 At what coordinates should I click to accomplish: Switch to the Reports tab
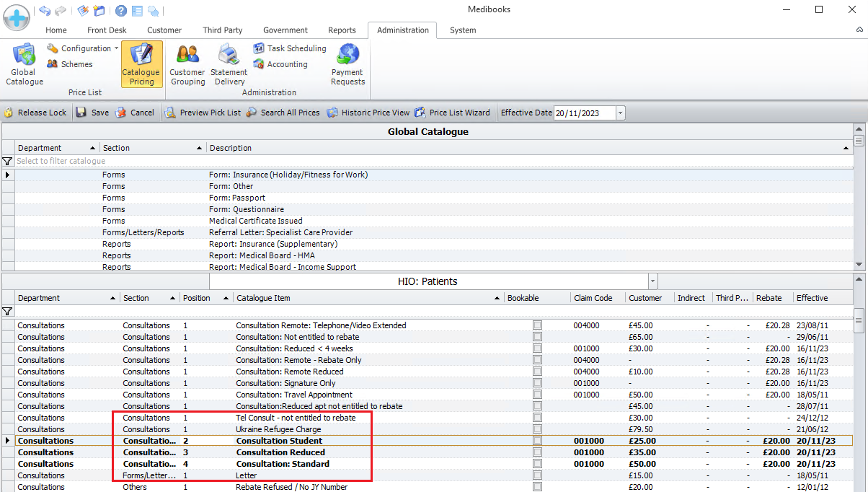click(342, 30)
